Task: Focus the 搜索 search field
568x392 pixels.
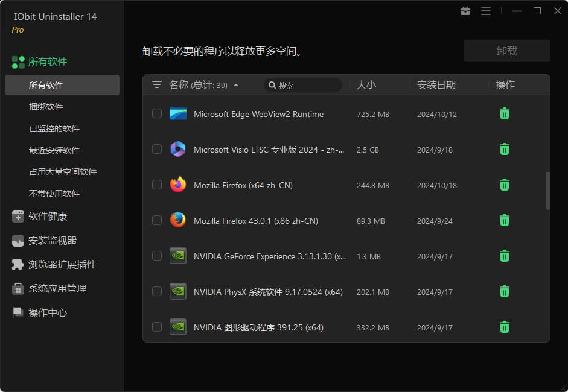Action: [x=303, y=85]
